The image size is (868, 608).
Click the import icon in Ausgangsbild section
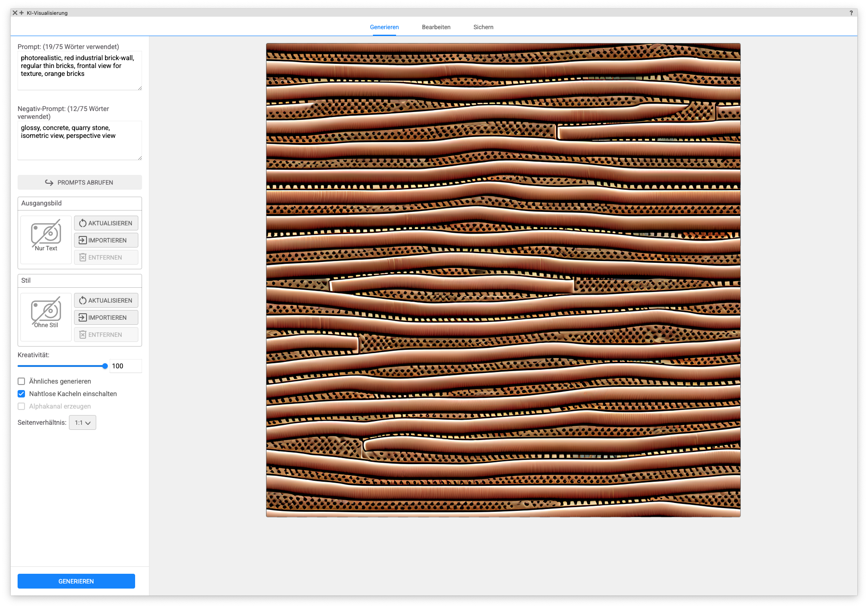82,241
